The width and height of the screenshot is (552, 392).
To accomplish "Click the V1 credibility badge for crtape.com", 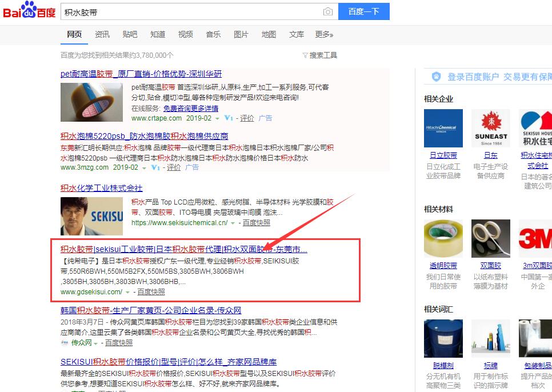I will pyautogui.click(x=229, y=118).
